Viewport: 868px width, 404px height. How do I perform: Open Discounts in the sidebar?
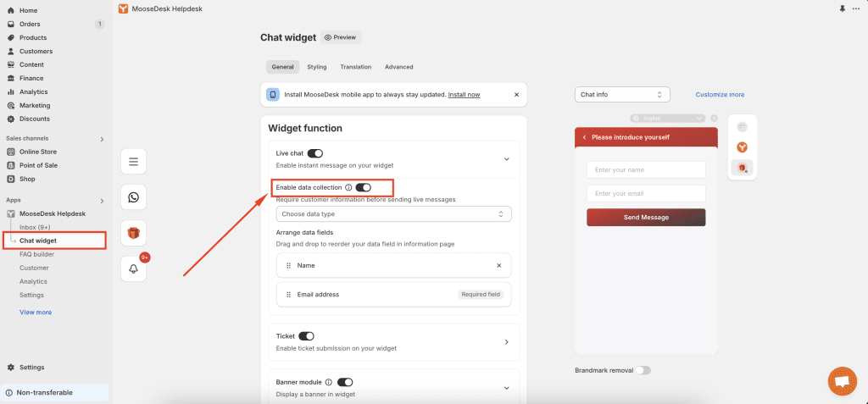[35, 119]
